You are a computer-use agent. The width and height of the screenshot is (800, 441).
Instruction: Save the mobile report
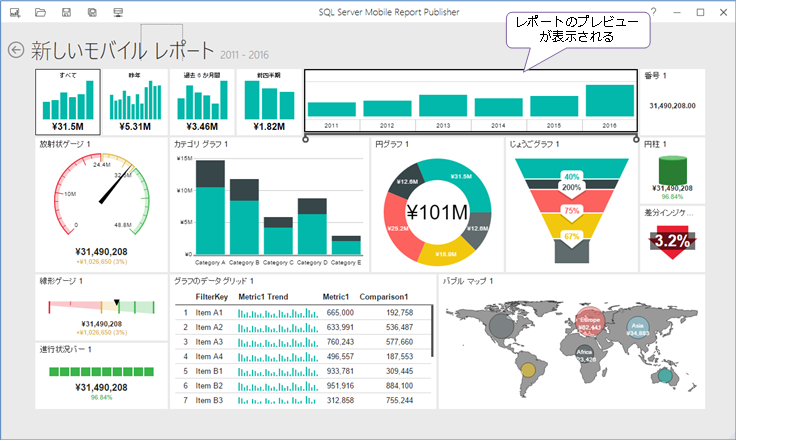click(x=66, y=12)
